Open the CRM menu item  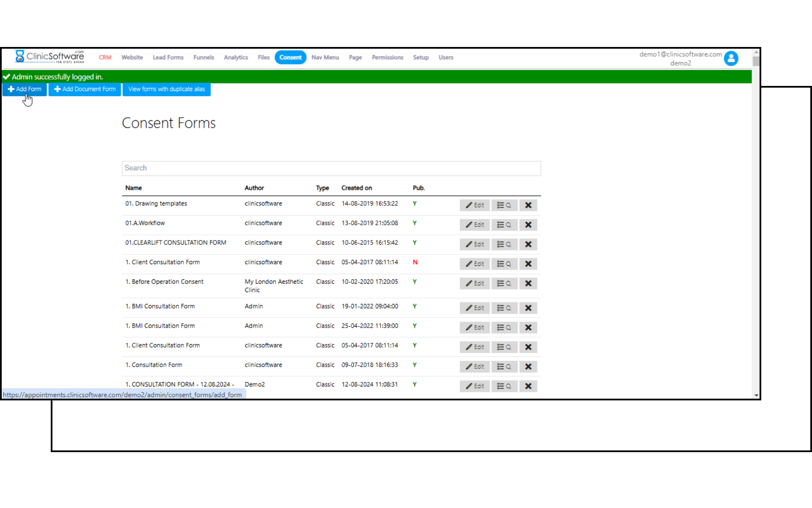tap(105, 58)
